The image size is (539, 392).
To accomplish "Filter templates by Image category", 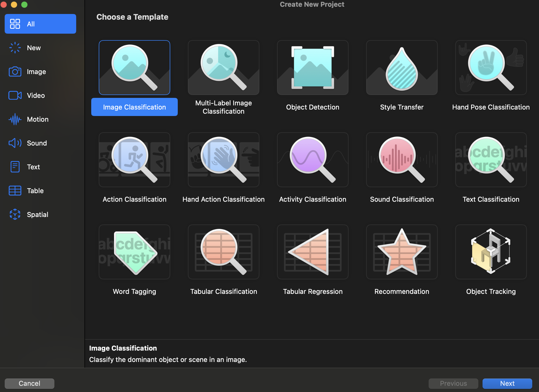I will pos(36,72).
